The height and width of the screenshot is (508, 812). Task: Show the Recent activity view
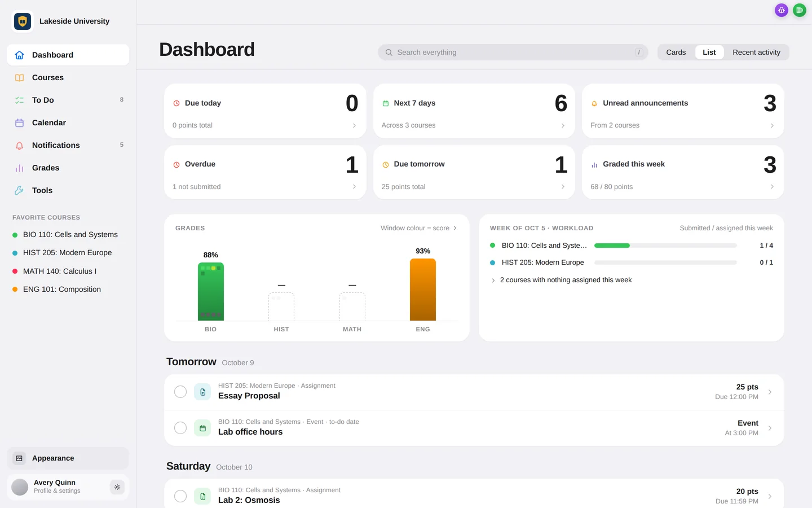point(757,52)
